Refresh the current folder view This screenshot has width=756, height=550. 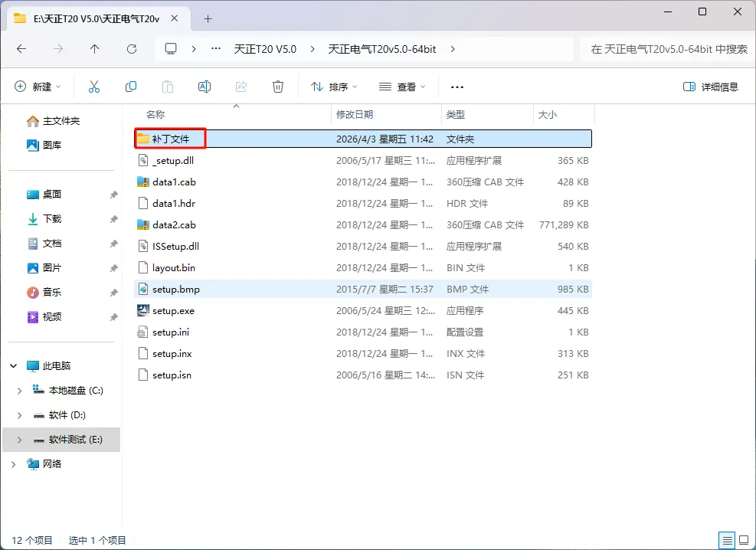(131, 49)
